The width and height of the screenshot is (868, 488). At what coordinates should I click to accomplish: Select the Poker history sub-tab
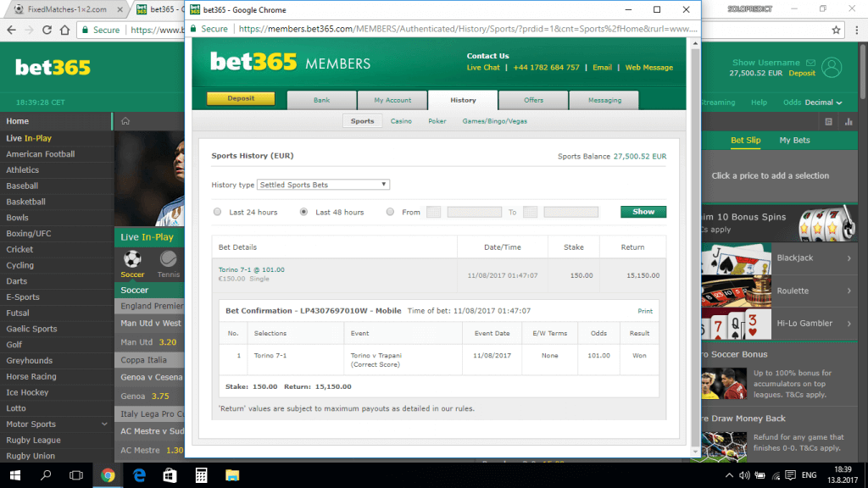click(x=437, y=121)
